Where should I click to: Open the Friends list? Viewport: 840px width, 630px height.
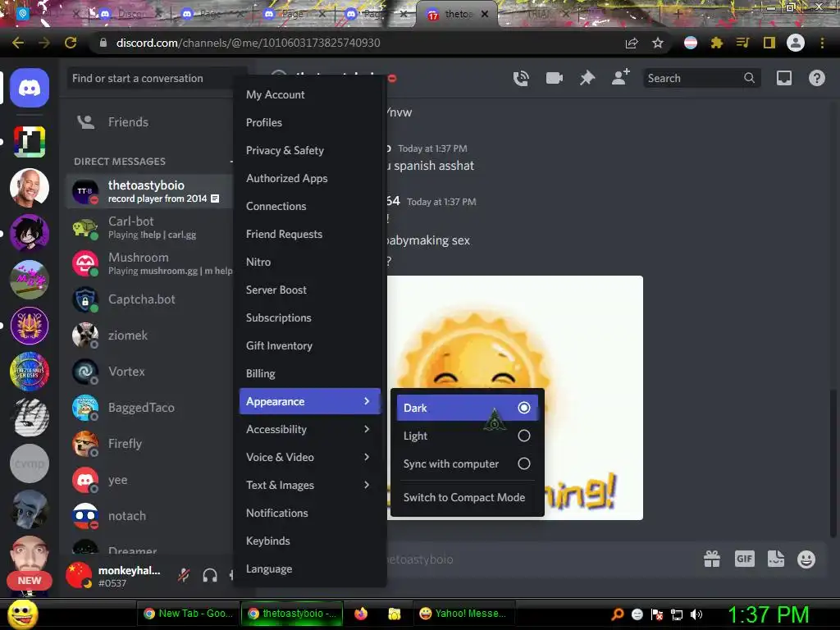tap(148, 122)
